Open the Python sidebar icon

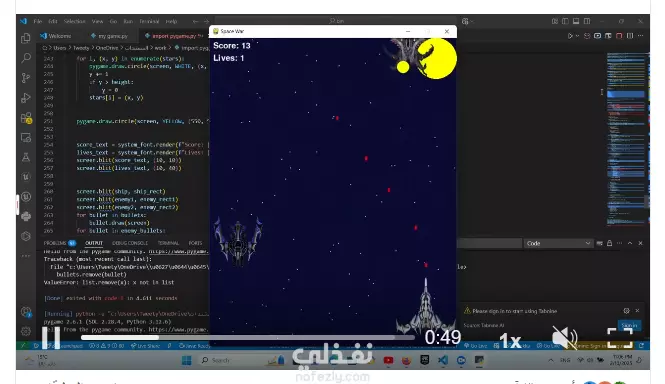click(26, 216)
